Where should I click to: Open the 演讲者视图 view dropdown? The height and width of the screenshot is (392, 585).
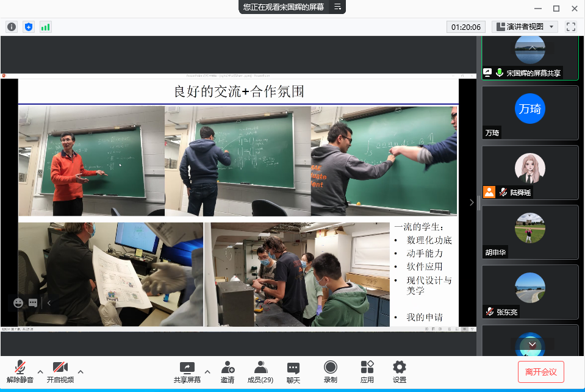coord(525,27)
